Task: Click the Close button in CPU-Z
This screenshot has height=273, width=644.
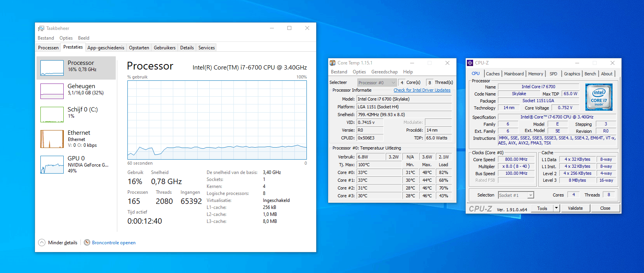Action: (x=605, y=209)
